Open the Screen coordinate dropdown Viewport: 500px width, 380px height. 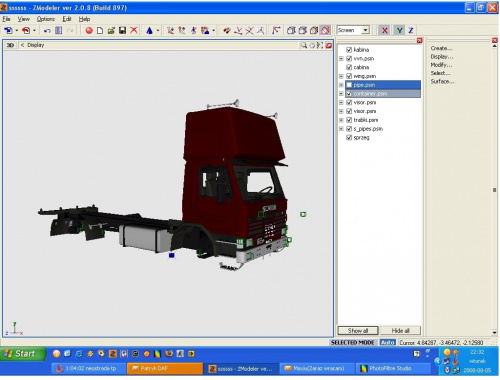(365, 30)
